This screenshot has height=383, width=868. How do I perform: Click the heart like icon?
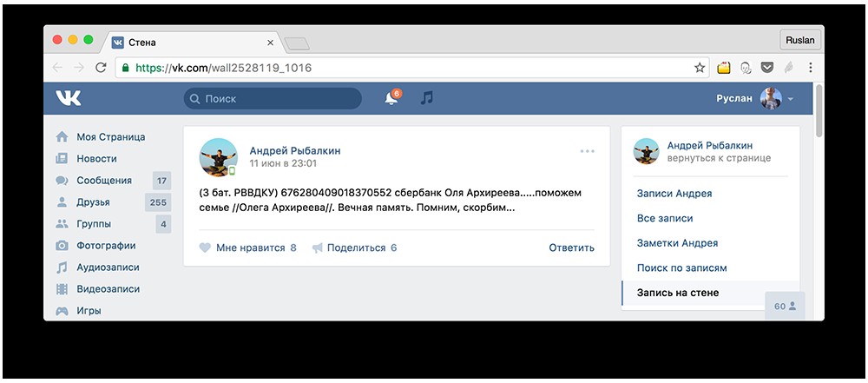point(205,248)
